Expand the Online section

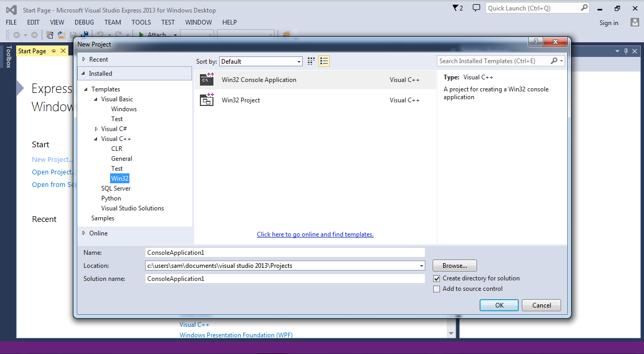pyautogui.click(x=84, y=233)
